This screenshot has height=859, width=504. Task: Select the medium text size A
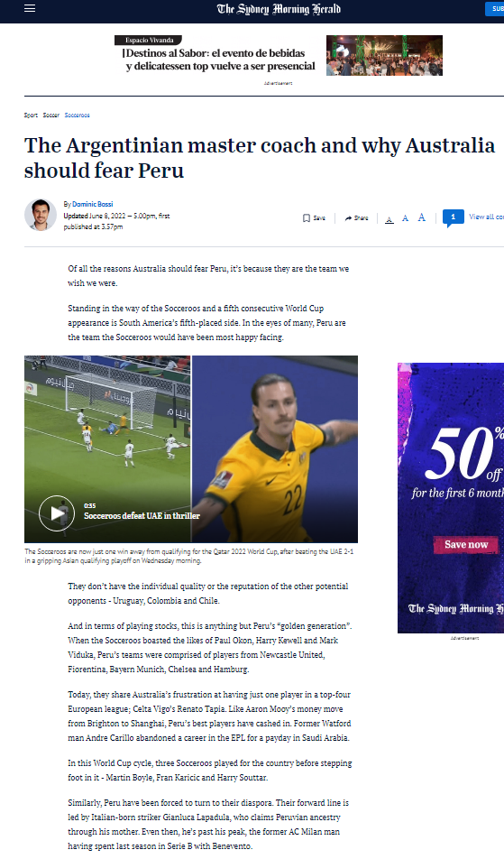click(x=406, y=218)
